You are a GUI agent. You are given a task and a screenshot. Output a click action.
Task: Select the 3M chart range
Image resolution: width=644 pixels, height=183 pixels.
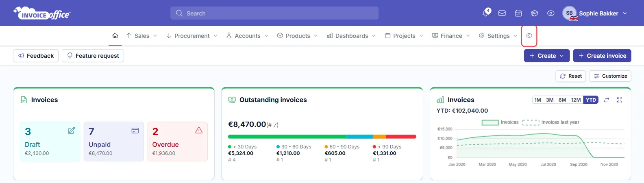[550, 100]
